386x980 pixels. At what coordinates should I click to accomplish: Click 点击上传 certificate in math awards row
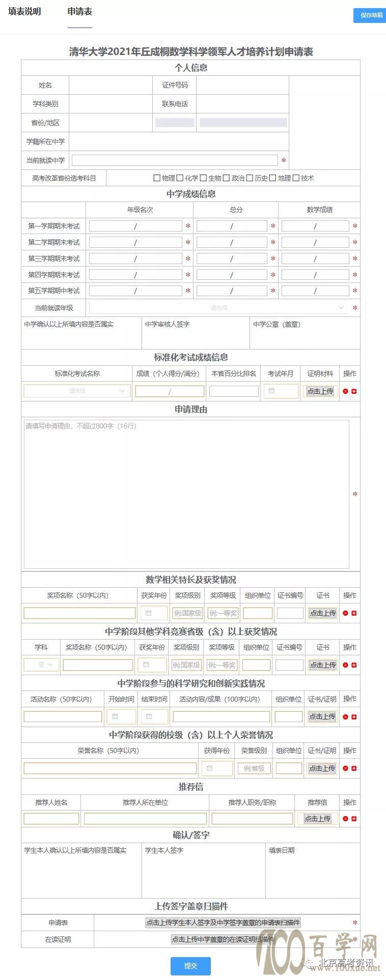pyautogui.click(x=323, y=613)
